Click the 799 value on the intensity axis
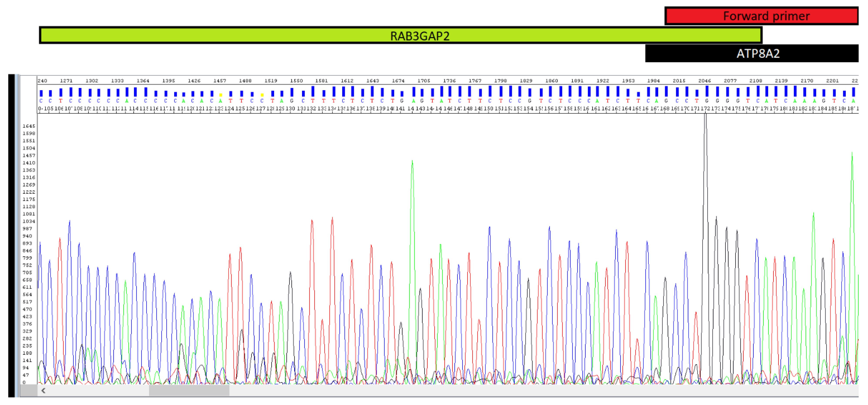This screenshot has width=868, height=405. 27,258
